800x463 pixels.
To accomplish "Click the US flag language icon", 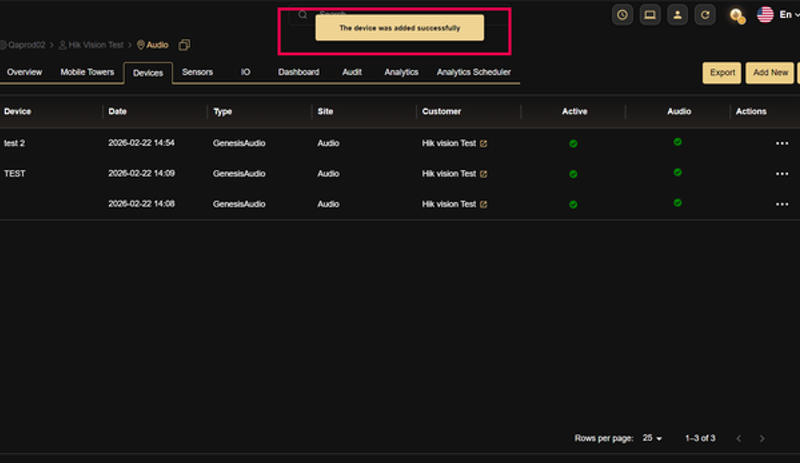I will [x=765, y=15].
